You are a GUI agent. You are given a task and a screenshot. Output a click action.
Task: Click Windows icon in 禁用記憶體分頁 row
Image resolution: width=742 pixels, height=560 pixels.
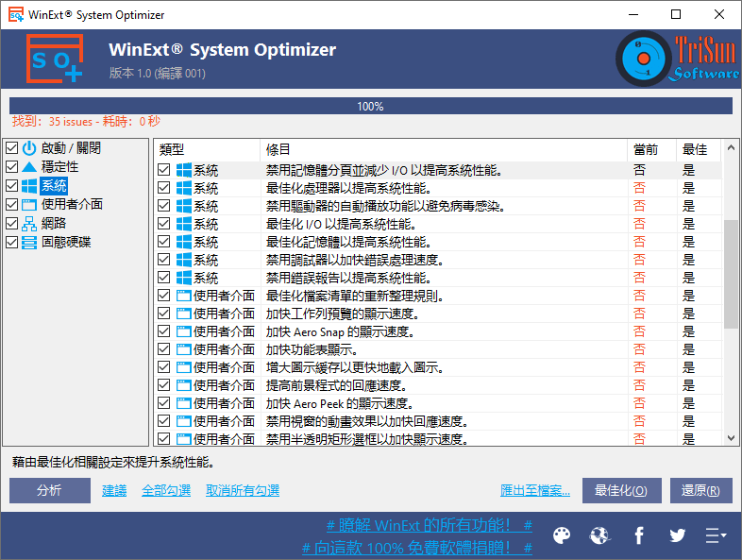point(184,170)
